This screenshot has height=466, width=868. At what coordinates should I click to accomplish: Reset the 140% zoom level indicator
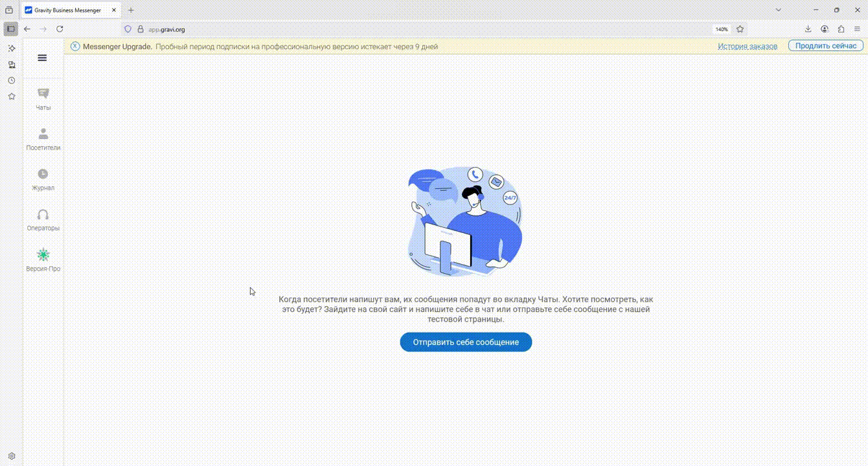721,29
